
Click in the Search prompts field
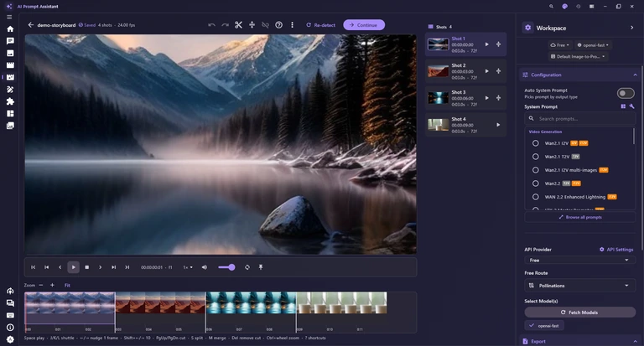click(579, 119)
